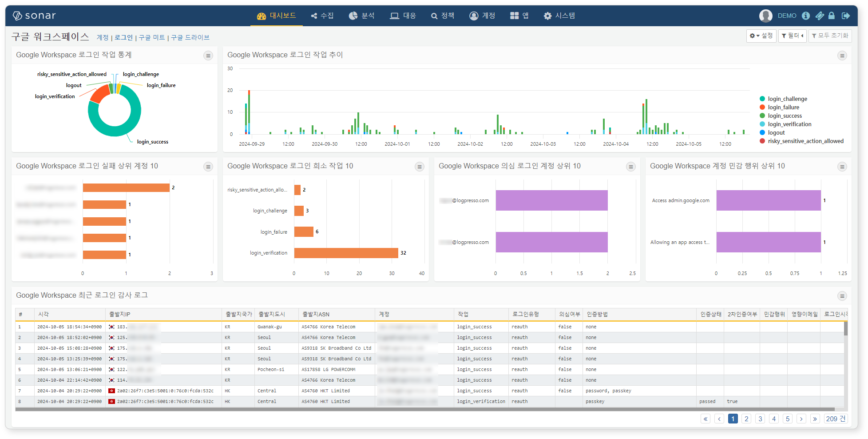
Task: Click '2024-10-05 18:54:34+0900' timestamp cell
Action: tap(70, 327)
